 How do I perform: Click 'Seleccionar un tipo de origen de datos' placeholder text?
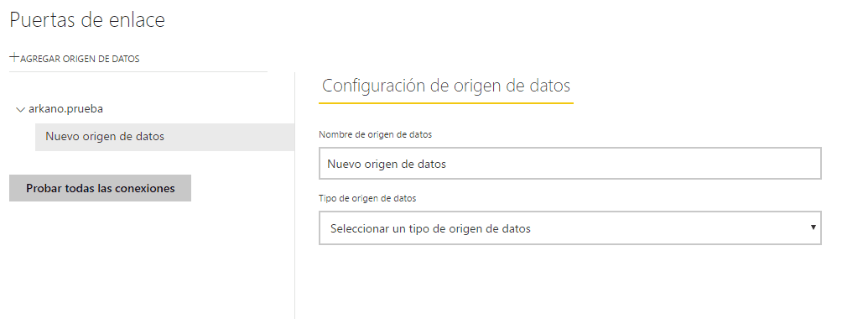pyautogui.click(x=431, y=228)
